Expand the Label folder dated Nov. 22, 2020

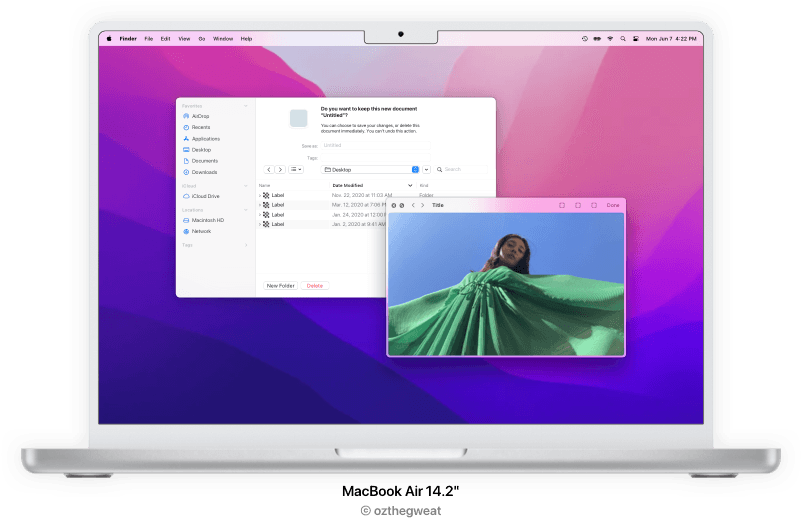coord(260,195)
